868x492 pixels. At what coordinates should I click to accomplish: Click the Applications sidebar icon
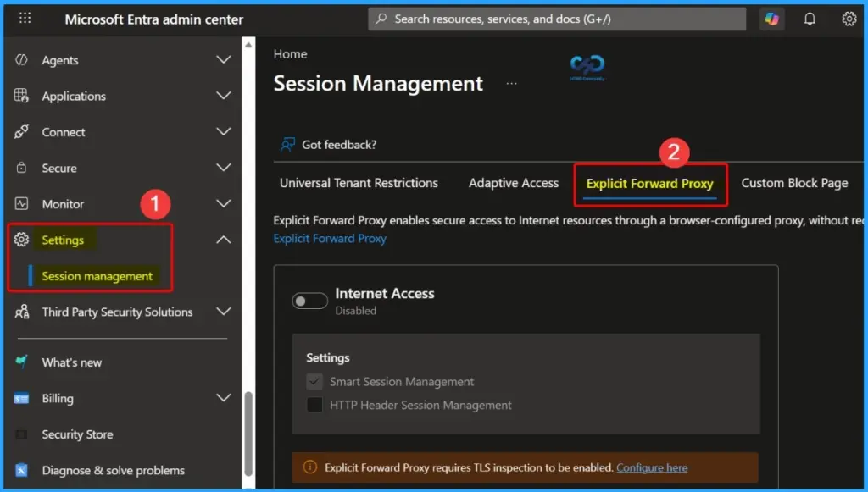pyautogui.click(x=21, y=96)
